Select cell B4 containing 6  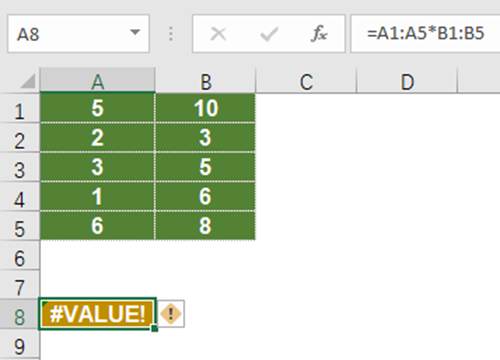click(205, 196)
